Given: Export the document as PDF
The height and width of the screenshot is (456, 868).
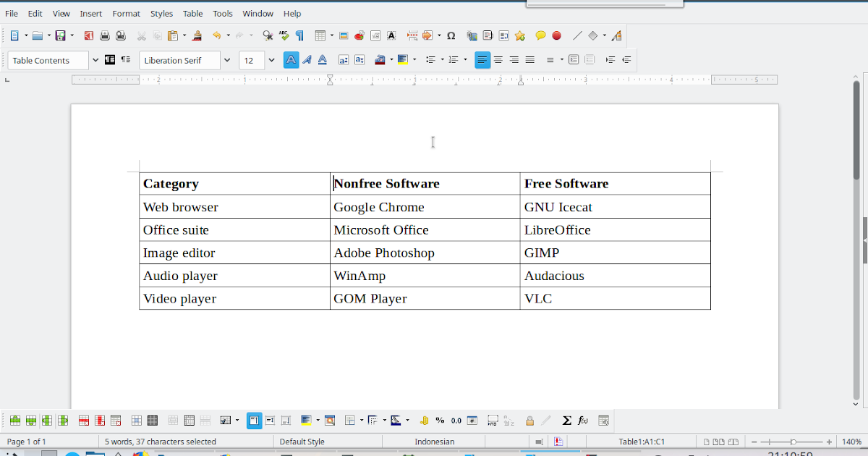Looking at the screenshot, I should point(90,35).
